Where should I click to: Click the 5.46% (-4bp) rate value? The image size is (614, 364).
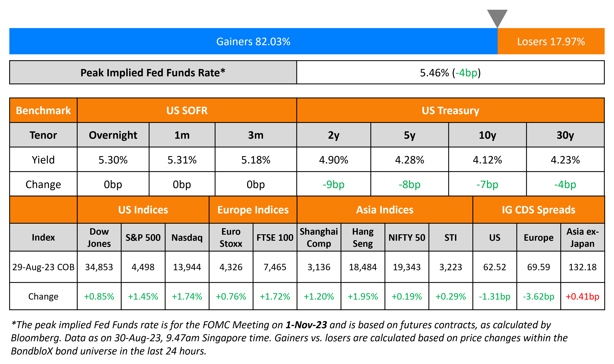[450, 73]
